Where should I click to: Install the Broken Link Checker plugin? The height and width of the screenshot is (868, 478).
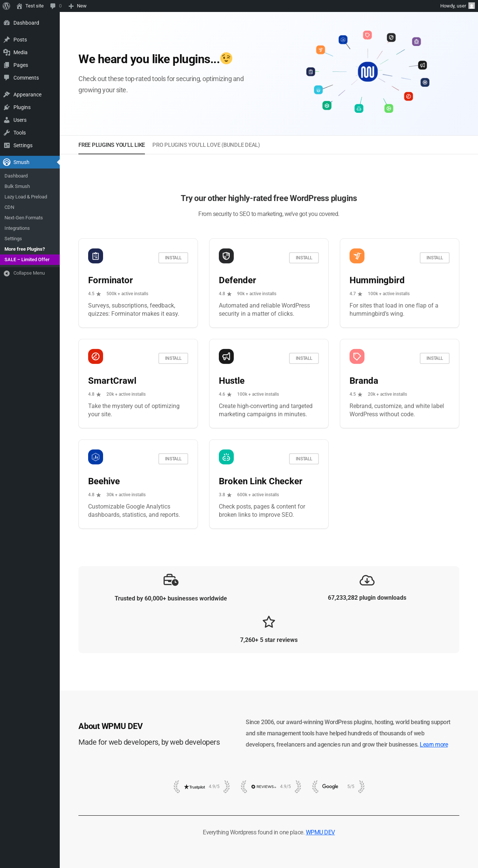click(304, 459)
